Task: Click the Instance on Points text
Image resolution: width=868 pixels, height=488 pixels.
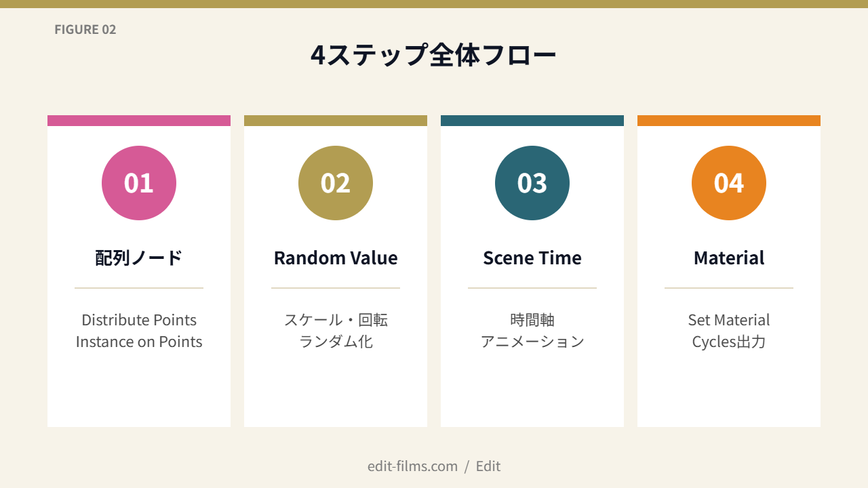Action: pos(139,342)
